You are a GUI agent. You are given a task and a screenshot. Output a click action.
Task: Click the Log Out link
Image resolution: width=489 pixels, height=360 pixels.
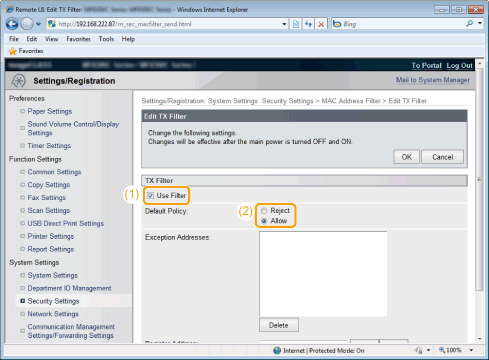click(459, 65)
